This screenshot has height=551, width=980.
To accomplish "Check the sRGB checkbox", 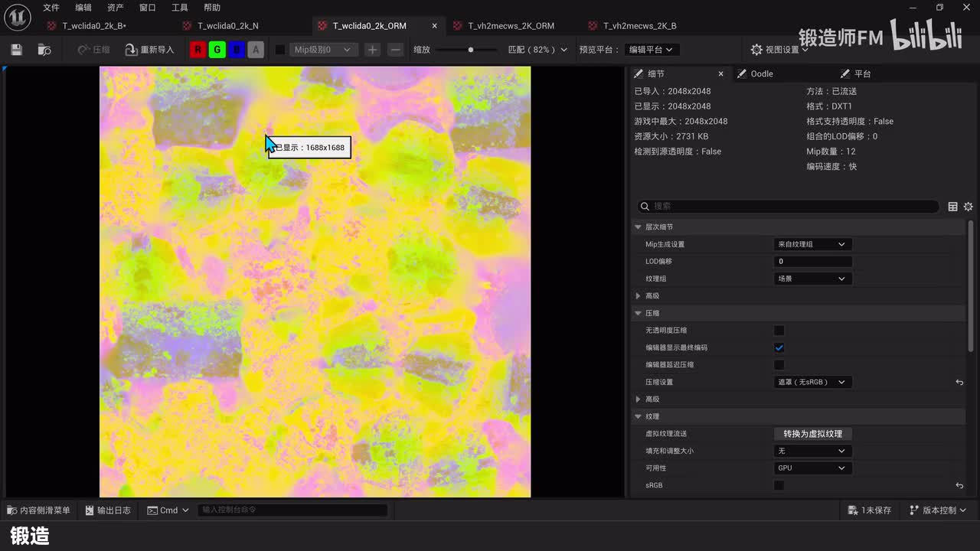I will [779, 485].
